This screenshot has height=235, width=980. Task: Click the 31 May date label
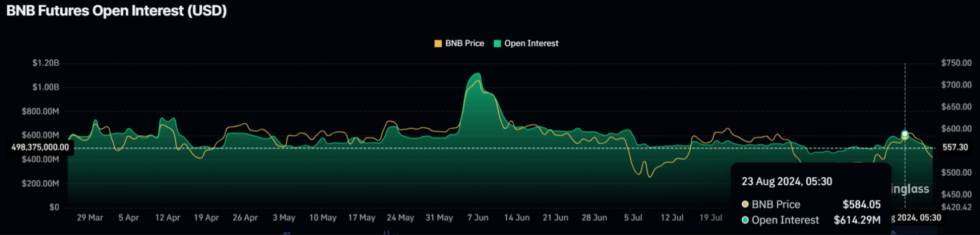point(439,218)
